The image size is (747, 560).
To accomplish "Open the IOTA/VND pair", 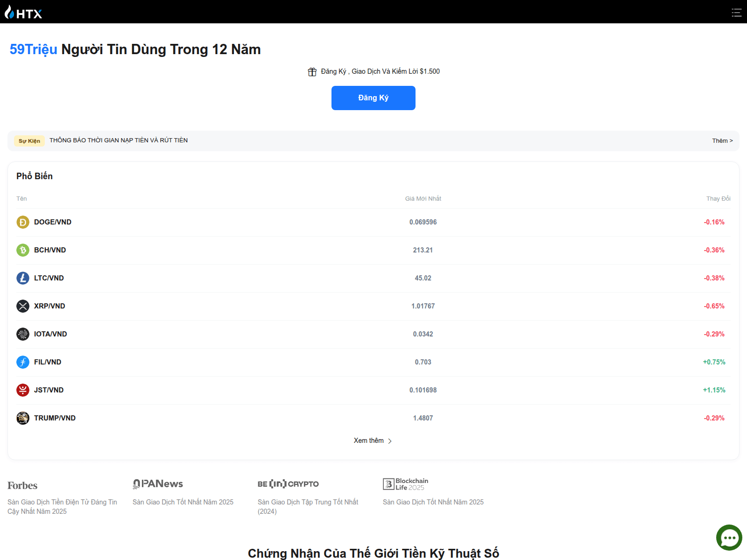I will click(50, 334).
